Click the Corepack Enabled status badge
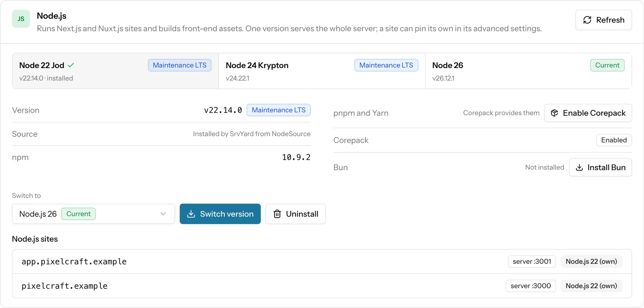The width and height of the screenshot is (644, 308). (614, 140)
